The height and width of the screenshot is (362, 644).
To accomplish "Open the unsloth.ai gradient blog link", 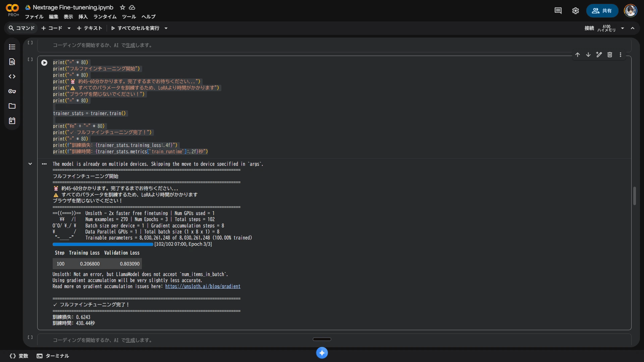I will pyautogui.click(x=203, y=287).
